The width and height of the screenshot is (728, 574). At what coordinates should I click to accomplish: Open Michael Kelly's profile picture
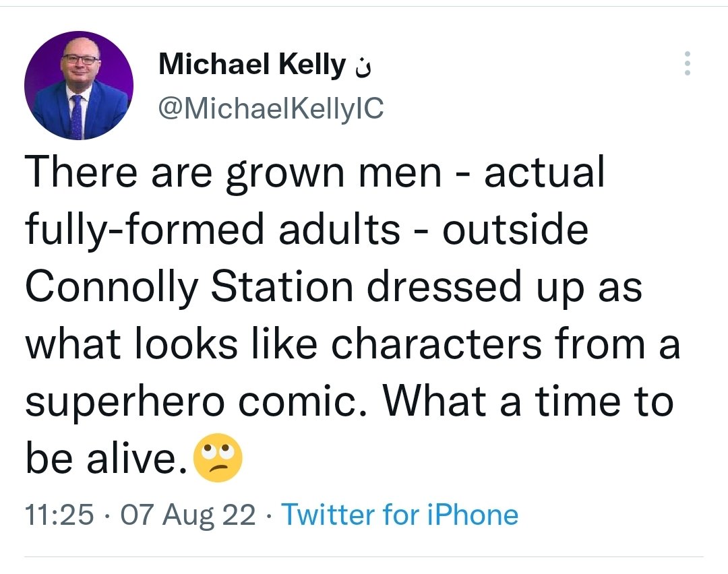(79, 86)
